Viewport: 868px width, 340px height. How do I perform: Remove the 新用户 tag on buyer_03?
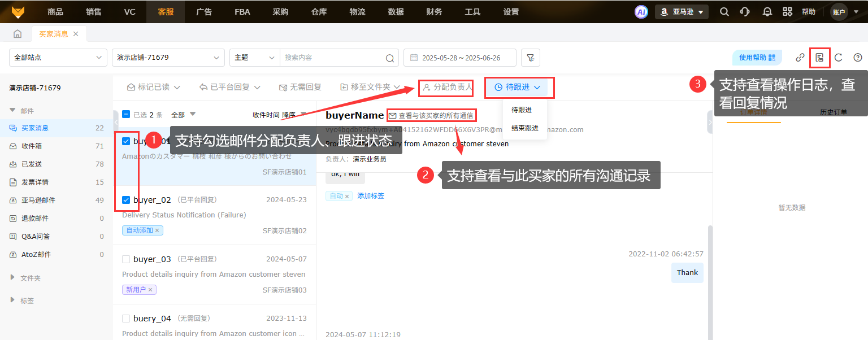click(151, 290)
